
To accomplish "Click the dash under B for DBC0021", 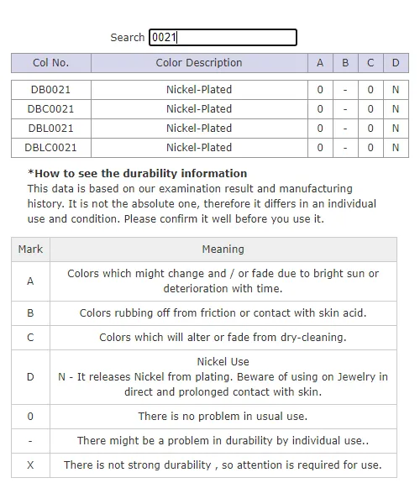I will pyautogui.click(x=345, y=109).
